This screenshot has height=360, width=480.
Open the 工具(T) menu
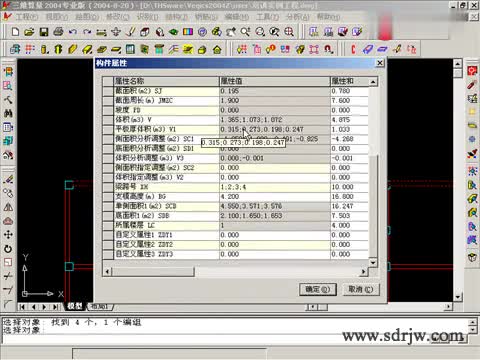267,17
